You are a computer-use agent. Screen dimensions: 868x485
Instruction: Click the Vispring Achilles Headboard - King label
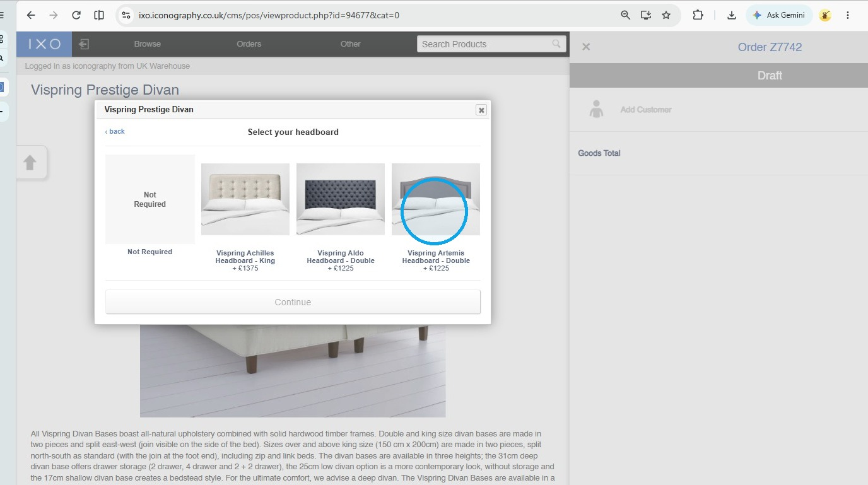[245, 257]
